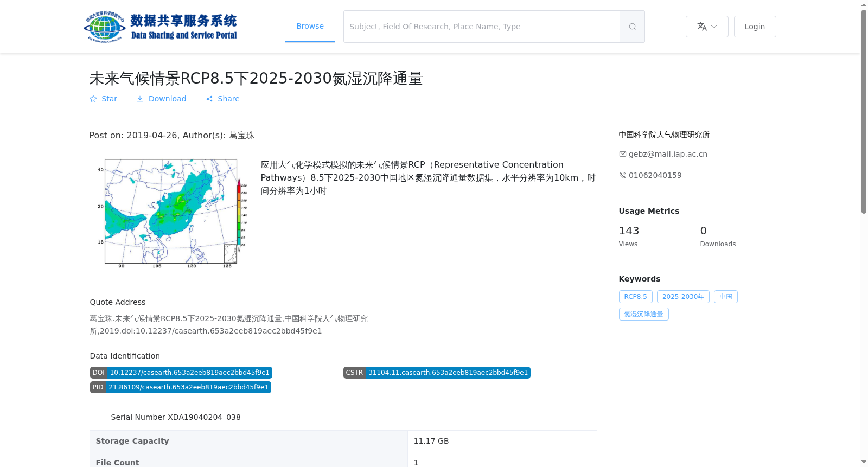This screenshot has width=868, height=467.
Task: Click the DOI identifier badge
Action: (181, 373)
